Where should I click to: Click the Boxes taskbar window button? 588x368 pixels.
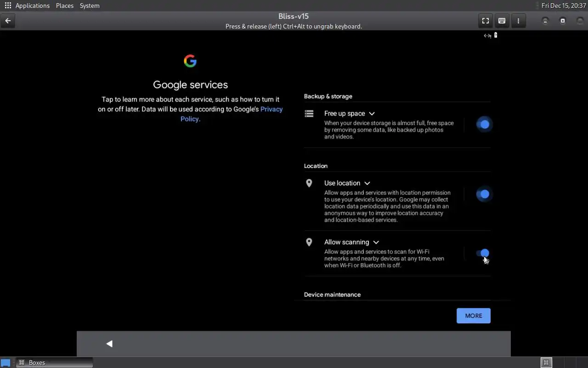pyautogui.click(x=55, y=362)
